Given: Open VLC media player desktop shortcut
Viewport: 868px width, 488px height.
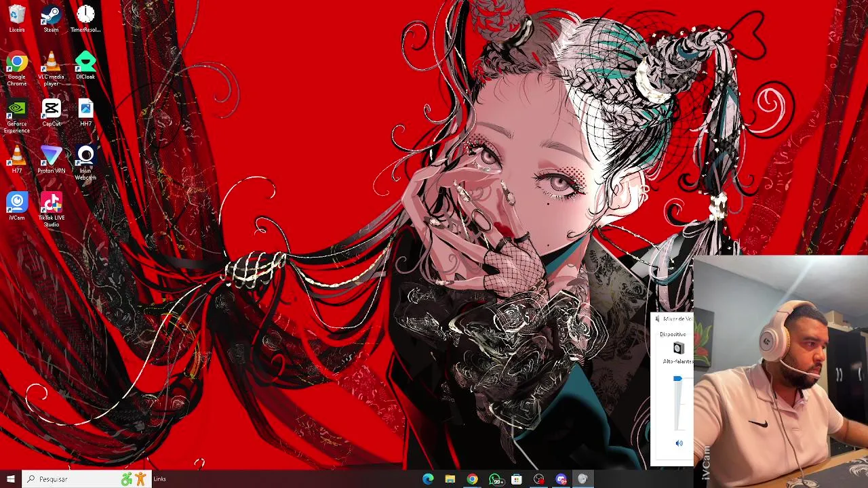Looking at the screenshot, I should pos(51,70).
